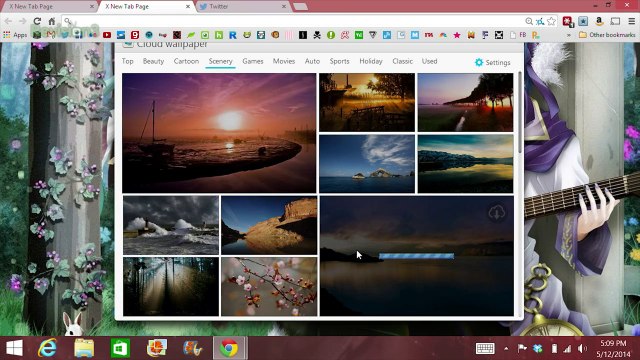Expand hidden bookmarks with the chevron
This screenshot has width=640, height=360.
point(569,35)
